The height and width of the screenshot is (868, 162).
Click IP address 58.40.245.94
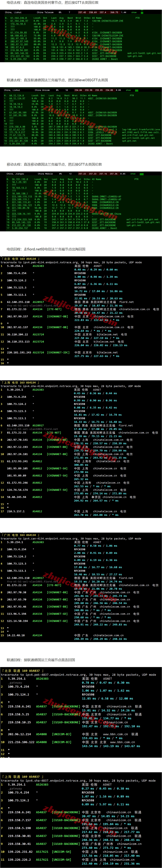tap(17, 497)
